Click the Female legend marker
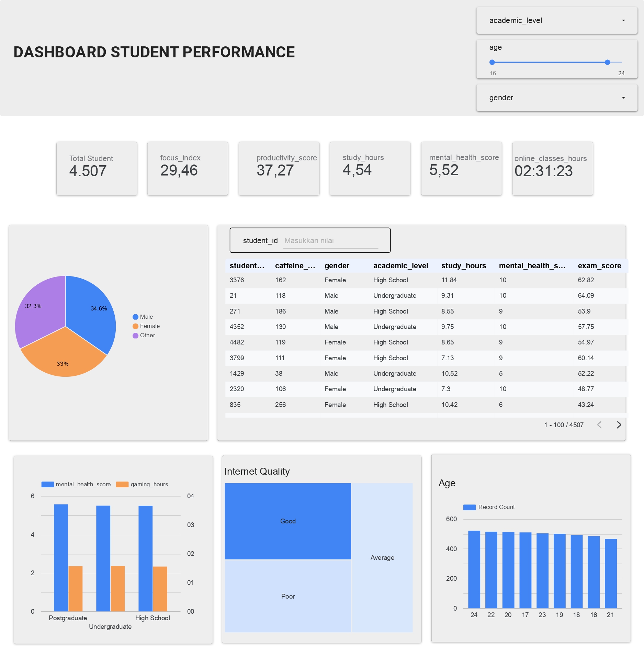Screen dimensions: 644x657 135,326
